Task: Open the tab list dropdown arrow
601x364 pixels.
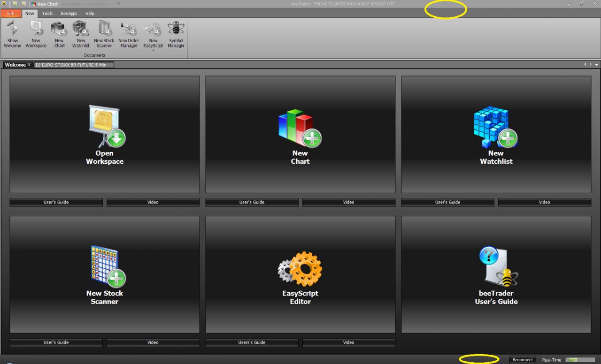Action: (596, 65)
